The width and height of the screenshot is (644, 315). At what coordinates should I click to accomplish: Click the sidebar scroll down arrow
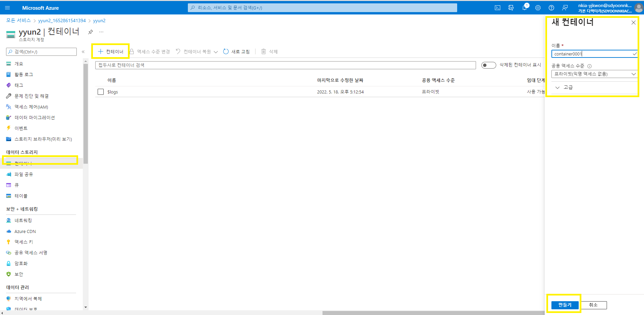[86, 307]
